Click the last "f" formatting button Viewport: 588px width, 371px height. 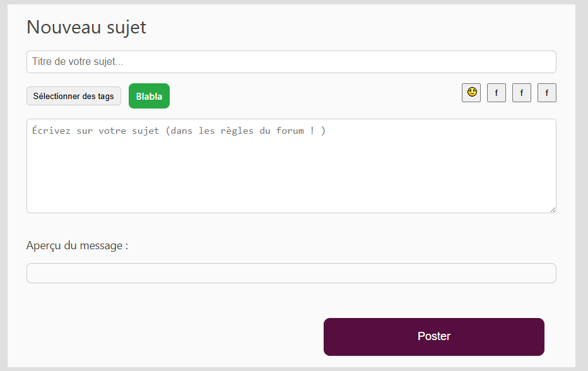click(x=547, y=93)
